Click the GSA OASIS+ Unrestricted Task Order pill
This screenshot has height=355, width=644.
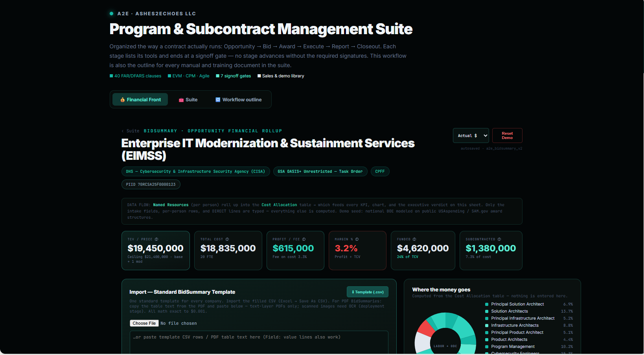click(320, 172)
